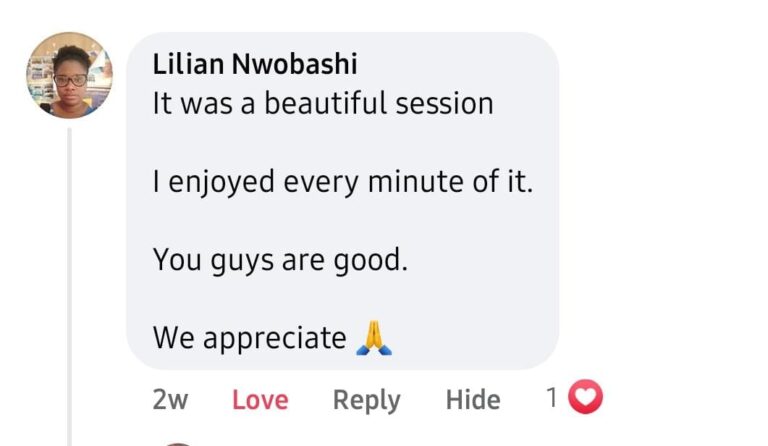Reply to Lilian Nwobashi's comment
Image resolution: width=768 pixels, height=446 pixels.
366,400
